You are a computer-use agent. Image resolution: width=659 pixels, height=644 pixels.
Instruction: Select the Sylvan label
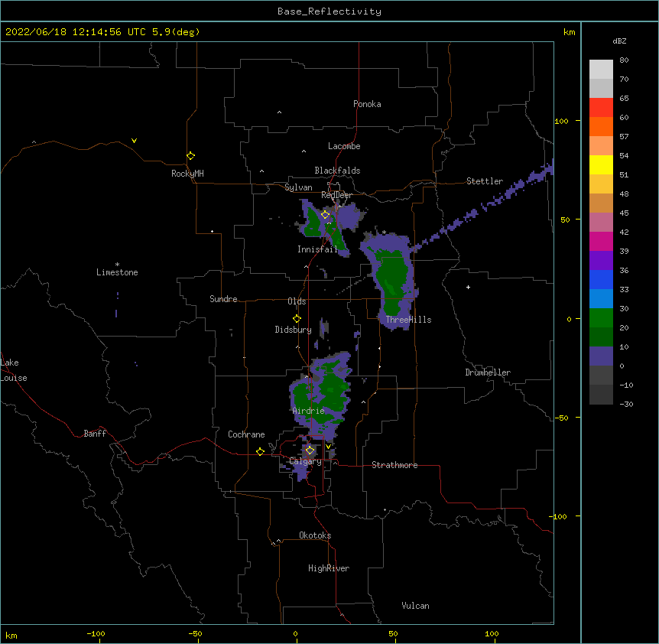pyautogui.click(x=298, y=187)
